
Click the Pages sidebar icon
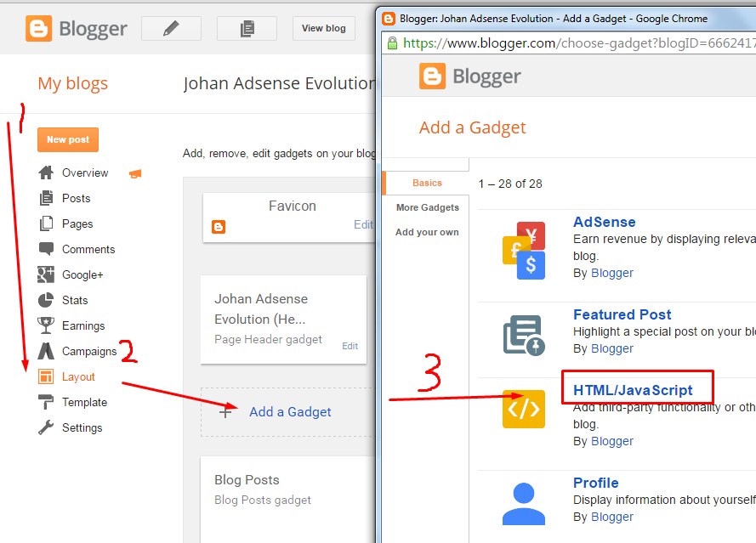(x=46, y=223)
